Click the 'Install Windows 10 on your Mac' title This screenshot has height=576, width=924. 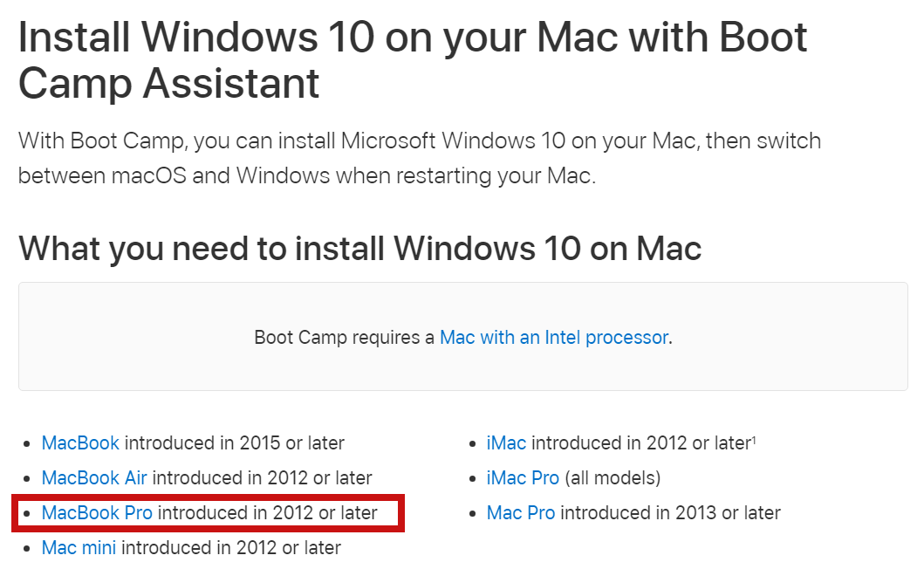pyautogui.click(x=413, y=60)
